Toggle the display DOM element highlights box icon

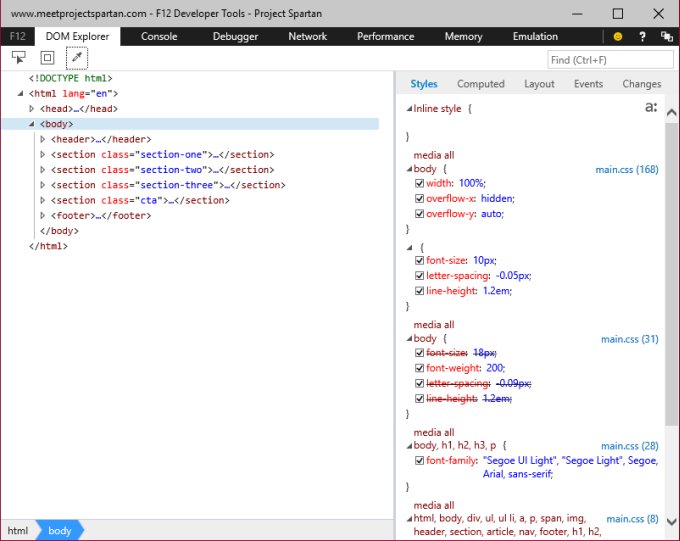tap(47, 57)
